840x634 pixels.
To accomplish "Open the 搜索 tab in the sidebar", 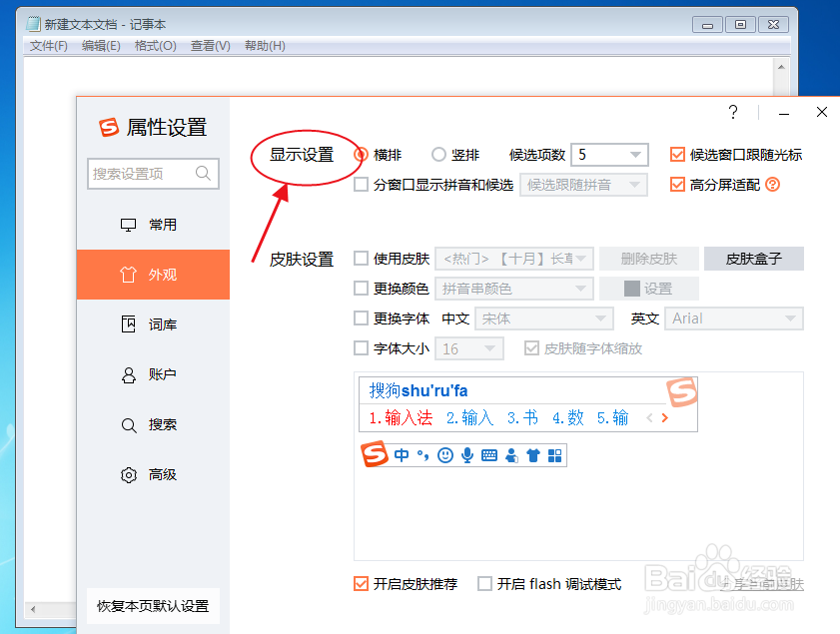I will [153, 425].
